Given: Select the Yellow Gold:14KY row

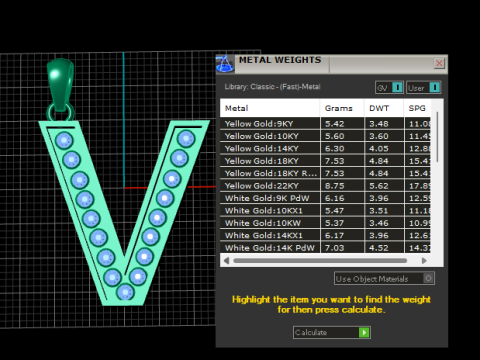Looking at the screenshot, I should click(325, 148).
